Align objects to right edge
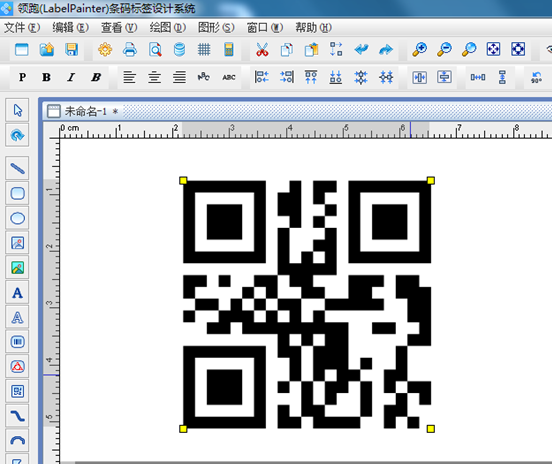Image resolution: width=552 pixels, height=464 pixels. coord(287,77)
